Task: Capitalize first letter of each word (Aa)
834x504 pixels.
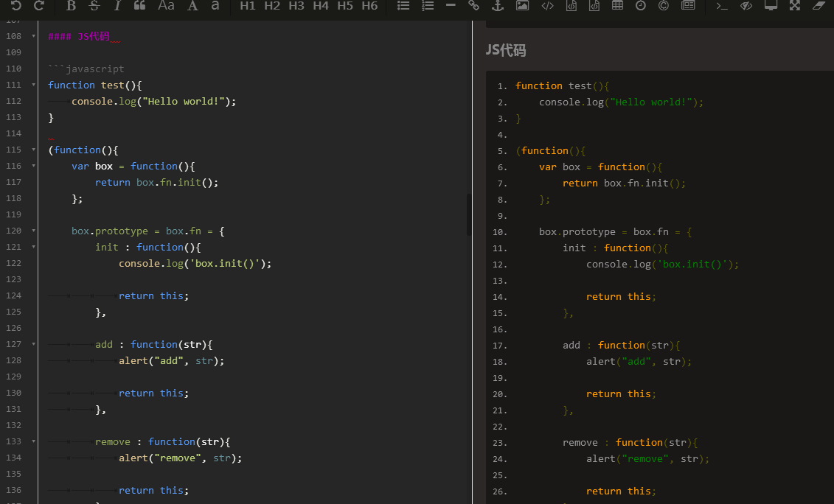Action: [x=166, y=5]
